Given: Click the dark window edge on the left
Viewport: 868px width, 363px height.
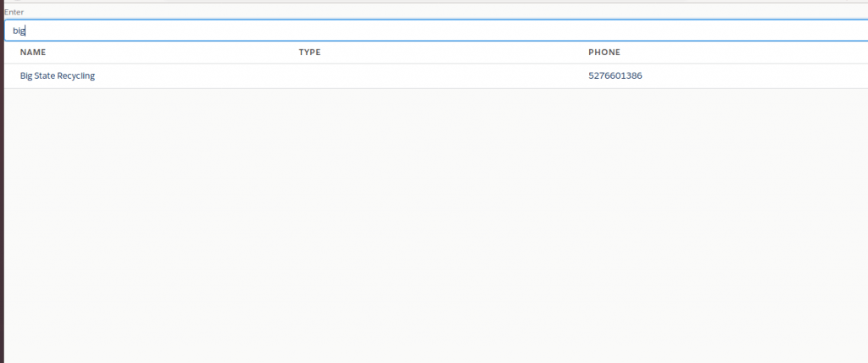Looking at the screenshot, I should pyautogui.click(x=2, y=212).
